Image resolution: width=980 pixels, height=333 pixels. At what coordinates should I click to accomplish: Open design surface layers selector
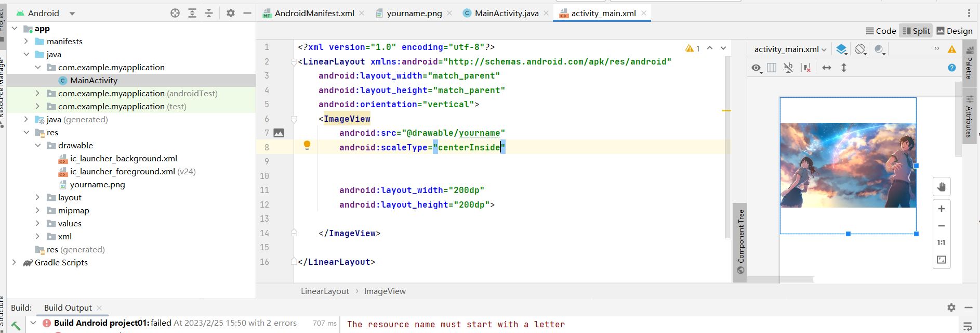[842, 49]
